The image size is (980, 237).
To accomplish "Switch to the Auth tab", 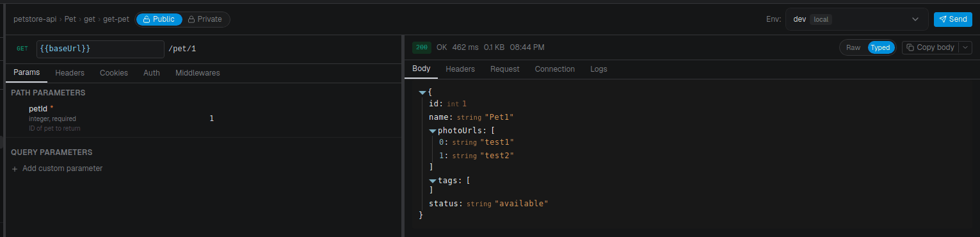I will tap(152, 73).
